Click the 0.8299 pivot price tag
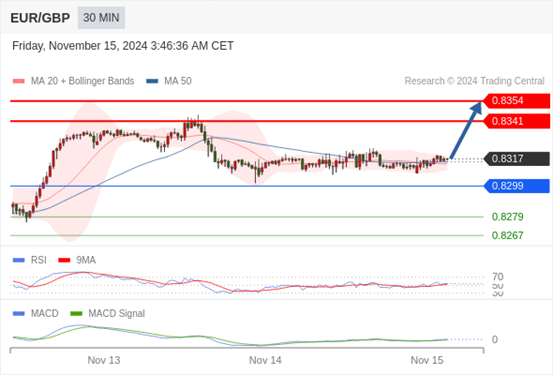Screen dimensions: 553x375 tap(516, 186)
